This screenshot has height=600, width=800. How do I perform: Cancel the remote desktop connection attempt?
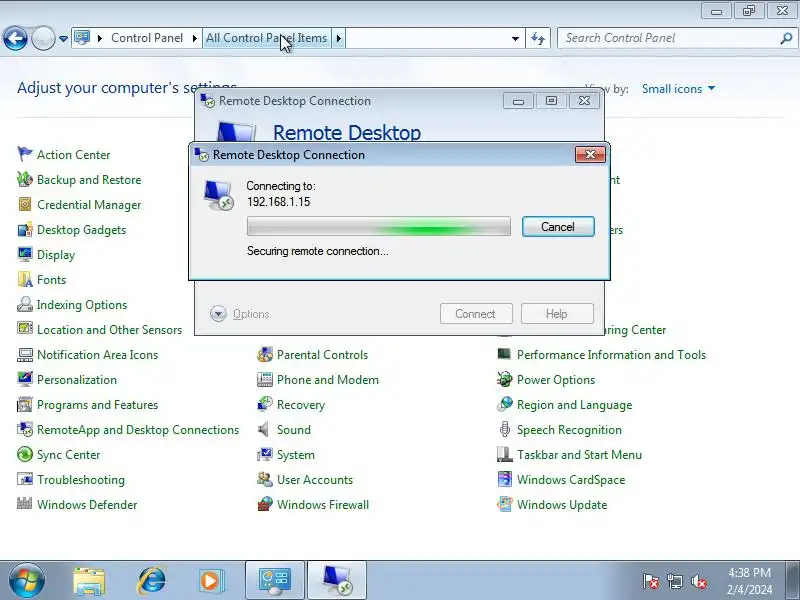558,227
